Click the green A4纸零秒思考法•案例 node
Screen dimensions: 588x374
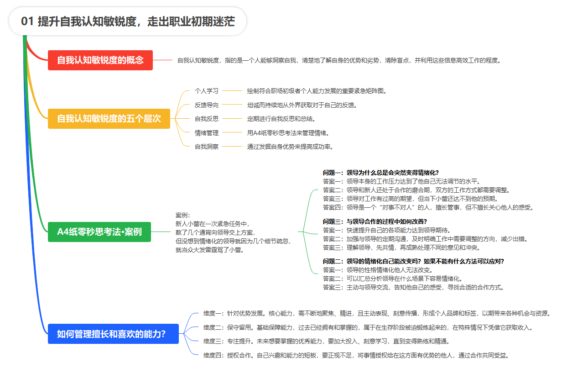pos(99,232)
